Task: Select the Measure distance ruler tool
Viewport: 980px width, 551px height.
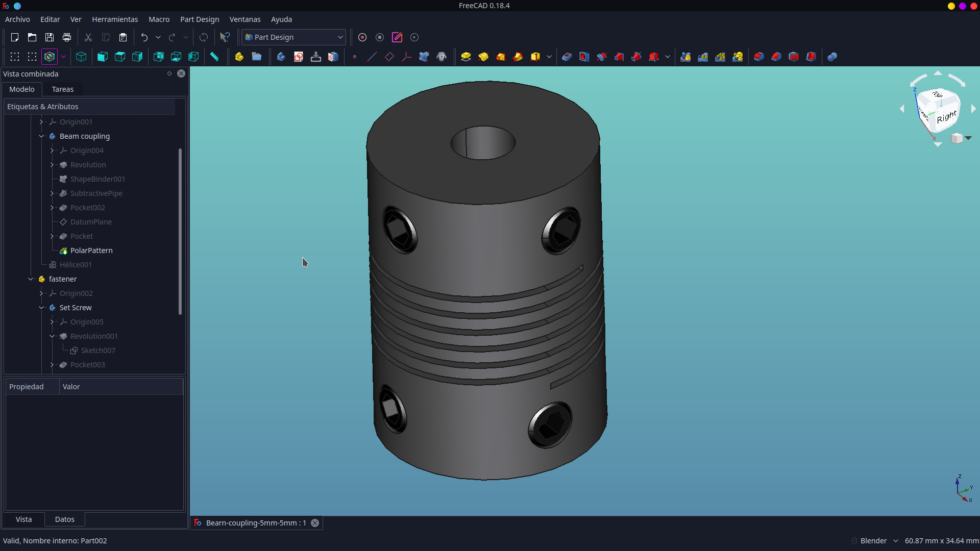Action: pos(214,57)
